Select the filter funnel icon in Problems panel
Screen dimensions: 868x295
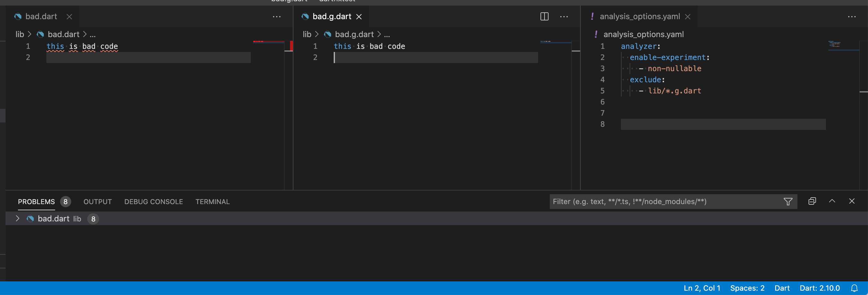click(788, 201)
